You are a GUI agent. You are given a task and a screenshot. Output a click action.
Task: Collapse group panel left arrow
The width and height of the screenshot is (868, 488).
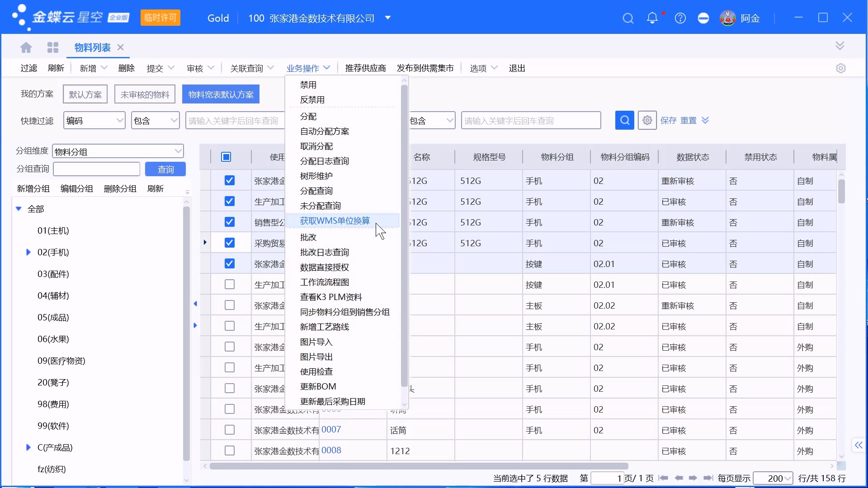[x=195, y=304]
